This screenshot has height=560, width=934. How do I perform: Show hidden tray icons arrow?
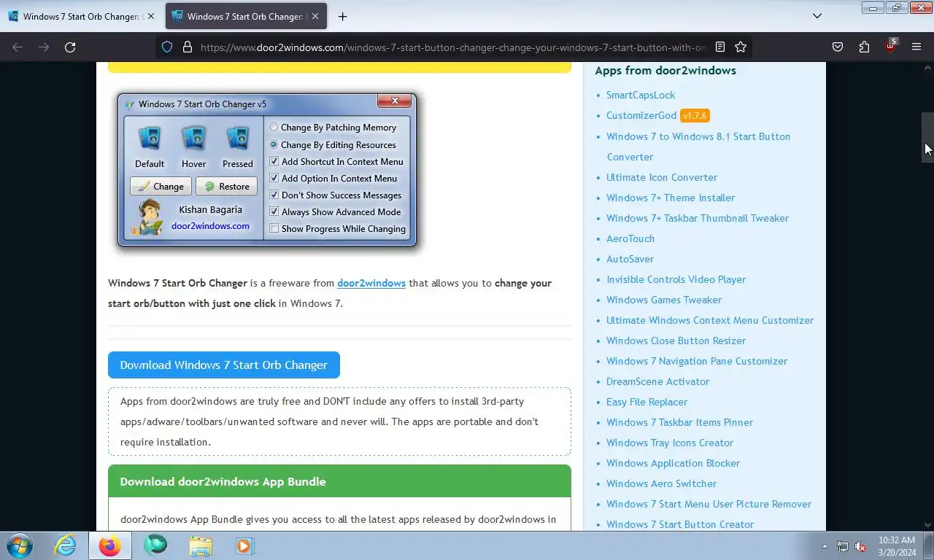tap(825, 546)
